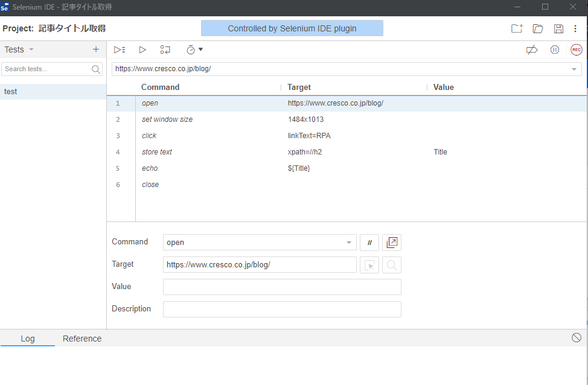
Task: Toggle comment on command button
Action: pyautogui.click(x=369, y=243)
